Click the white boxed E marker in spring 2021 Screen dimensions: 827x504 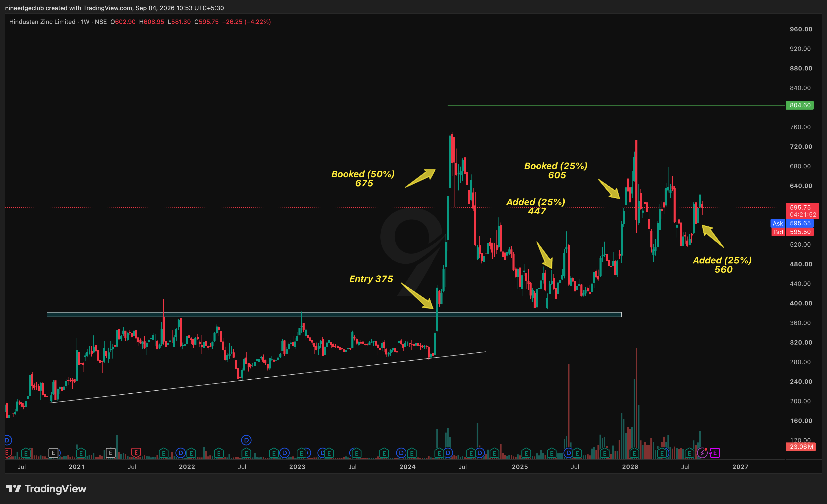tap(110, 453)
